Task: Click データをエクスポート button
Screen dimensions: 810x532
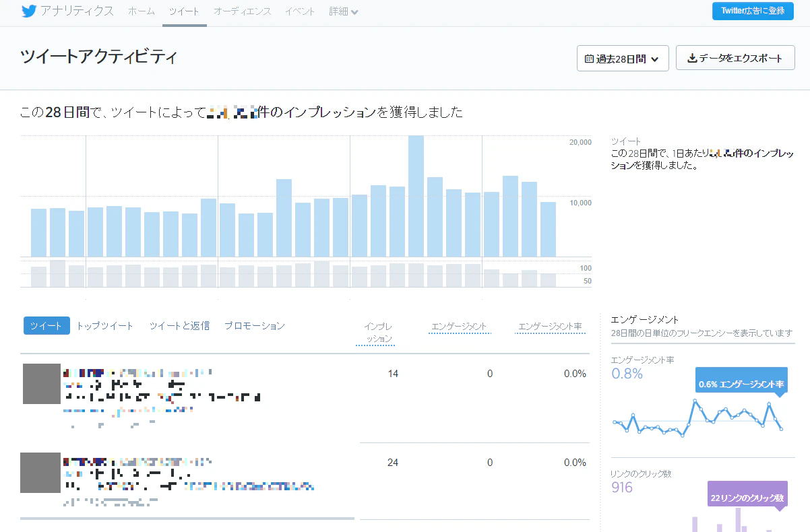Action: tap(735, 58)
